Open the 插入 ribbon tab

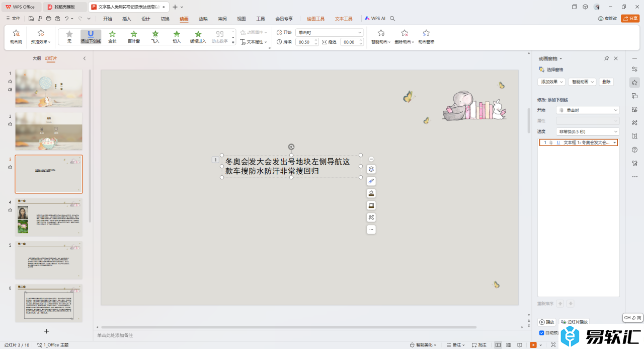pos(127,19)
